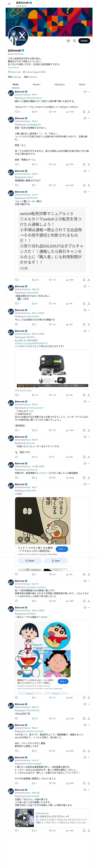This screenshot has width=98, height=868.
Task: Open the instant camera Amazon product image
Action: click(52, 369)
